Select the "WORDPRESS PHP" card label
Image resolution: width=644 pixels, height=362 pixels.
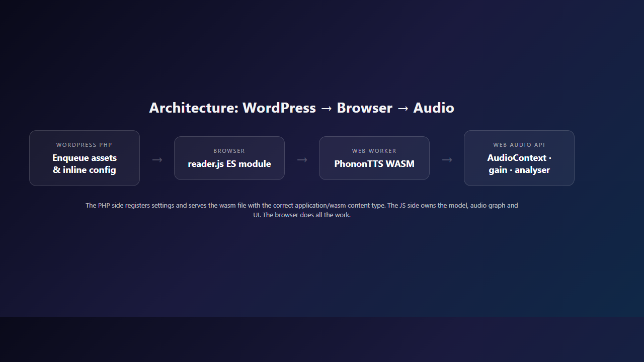click(x=85, y=145)
